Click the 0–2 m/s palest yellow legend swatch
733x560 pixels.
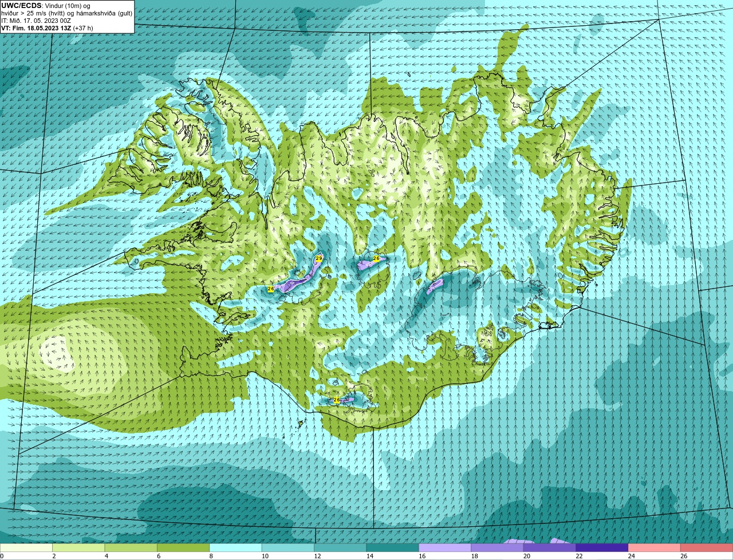[x=26, y=547]
